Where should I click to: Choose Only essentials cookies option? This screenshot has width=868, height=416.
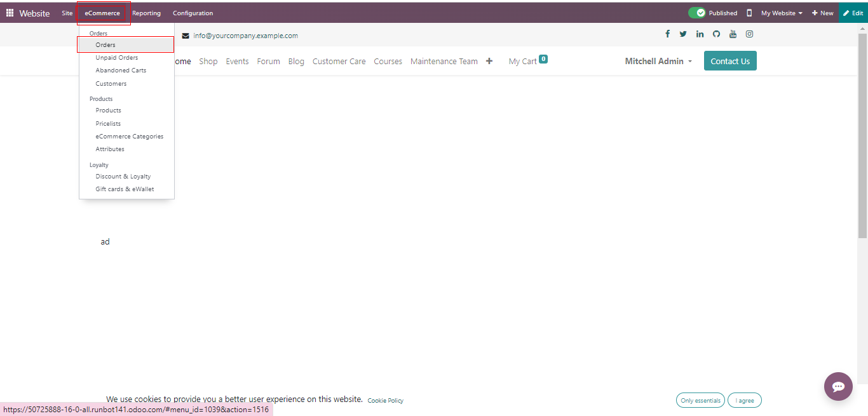coord(700,401)
